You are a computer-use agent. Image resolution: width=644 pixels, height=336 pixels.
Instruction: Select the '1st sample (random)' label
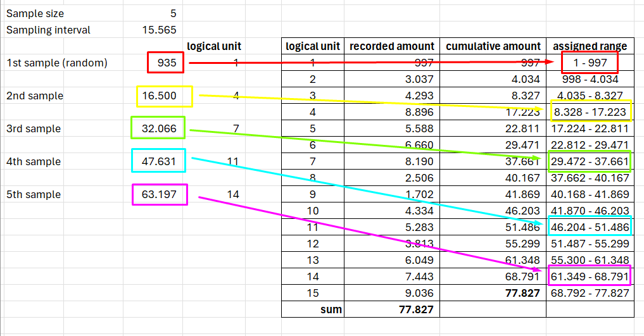pyautogui.click(x=57, y=63)
